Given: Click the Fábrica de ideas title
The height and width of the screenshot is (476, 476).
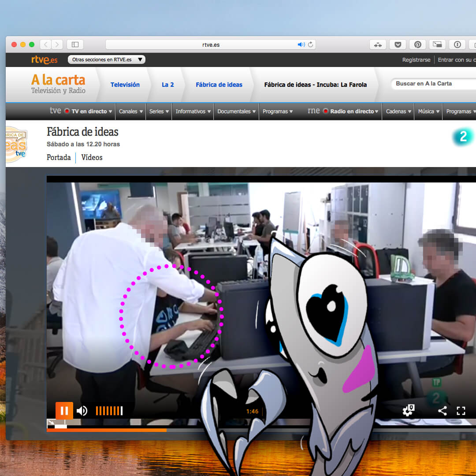Looking at the screenshot, I should pyautogui.click(x=82, y=132).
